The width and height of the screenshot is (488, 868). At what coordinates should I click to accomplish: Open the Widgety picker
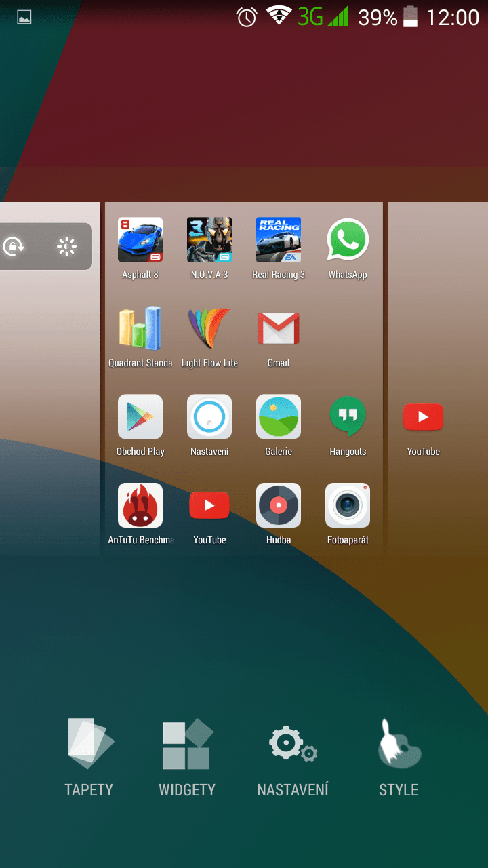pyautogui.click(x=187, y=757)
